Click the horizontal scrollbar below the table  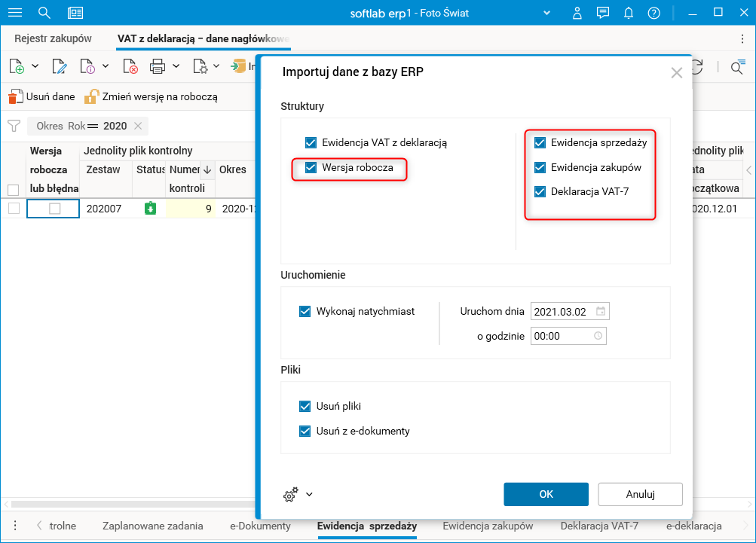tap(133, 504)
